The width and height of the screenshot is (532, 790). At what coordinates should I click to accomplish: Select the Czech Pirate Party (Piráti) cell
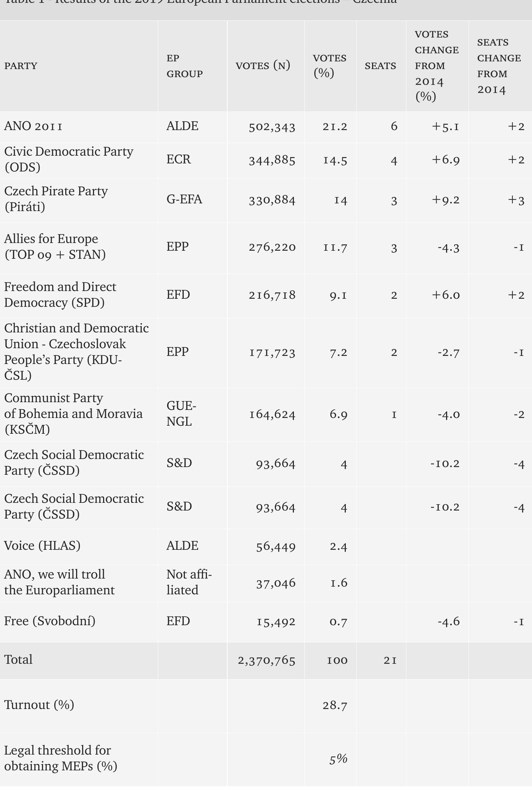56,199
